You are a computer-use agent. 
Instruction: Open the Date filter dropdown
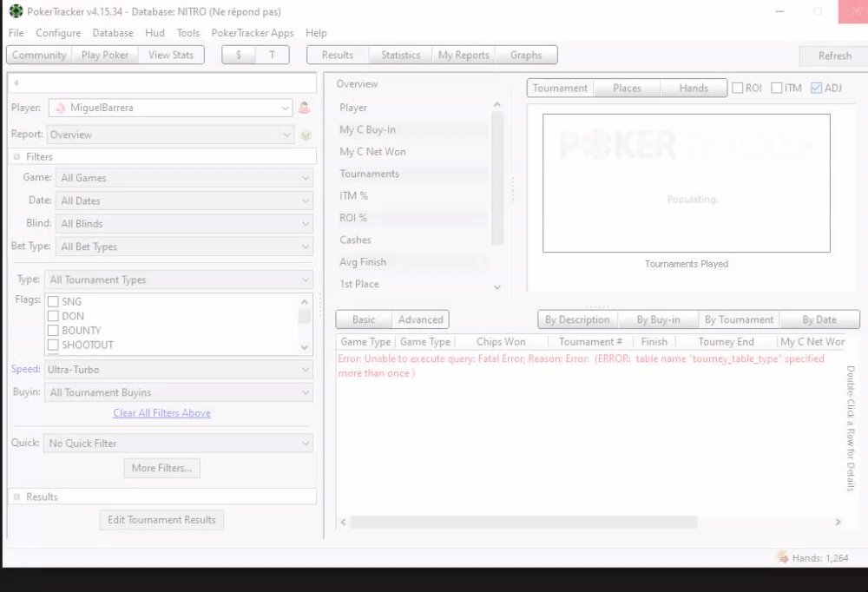point(184,201)
